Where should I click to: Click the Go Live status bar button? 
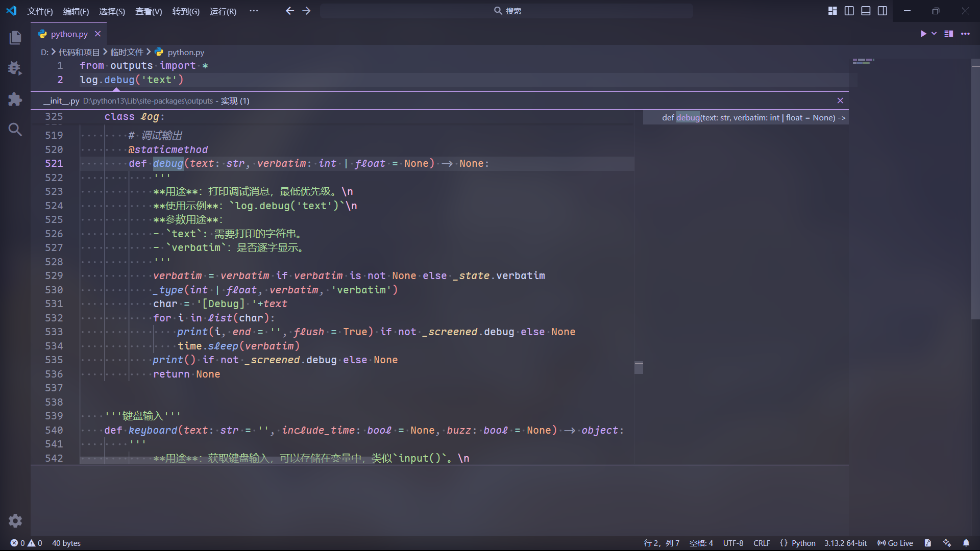[x=895, y=543]
